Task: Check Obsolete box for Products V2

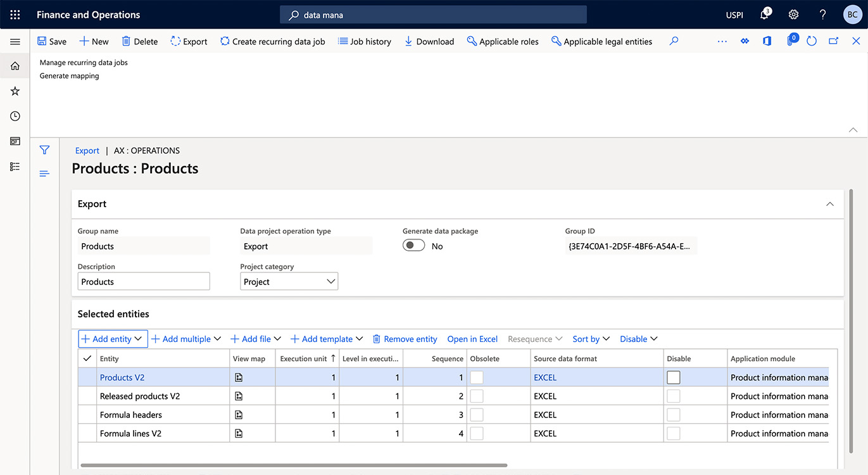Action: [476, 377]
